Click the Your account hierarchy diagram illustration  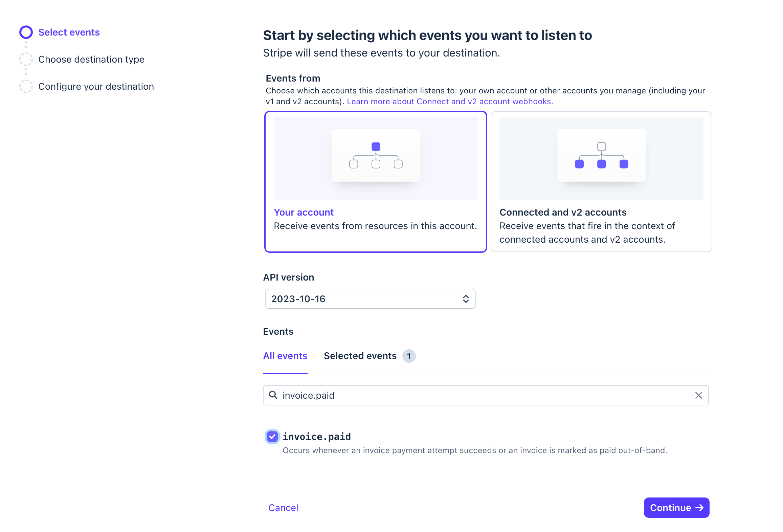(x=376, y=155)
